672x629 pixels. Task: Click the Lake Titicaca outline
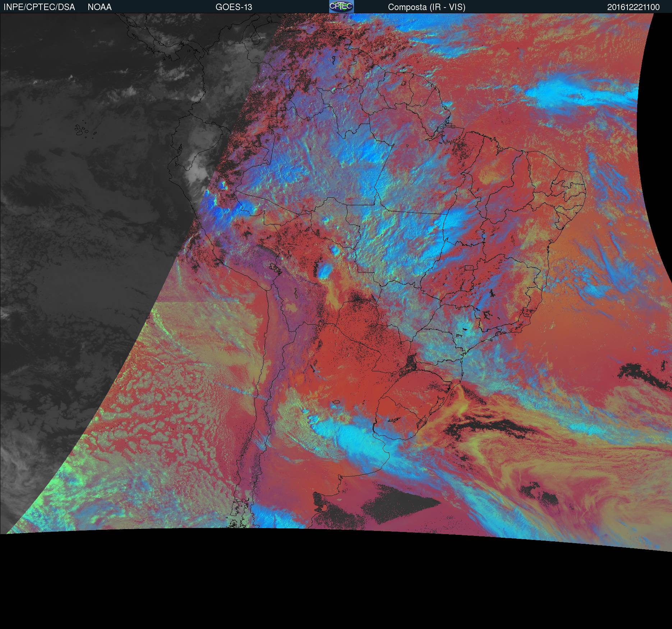click(276, 268)
